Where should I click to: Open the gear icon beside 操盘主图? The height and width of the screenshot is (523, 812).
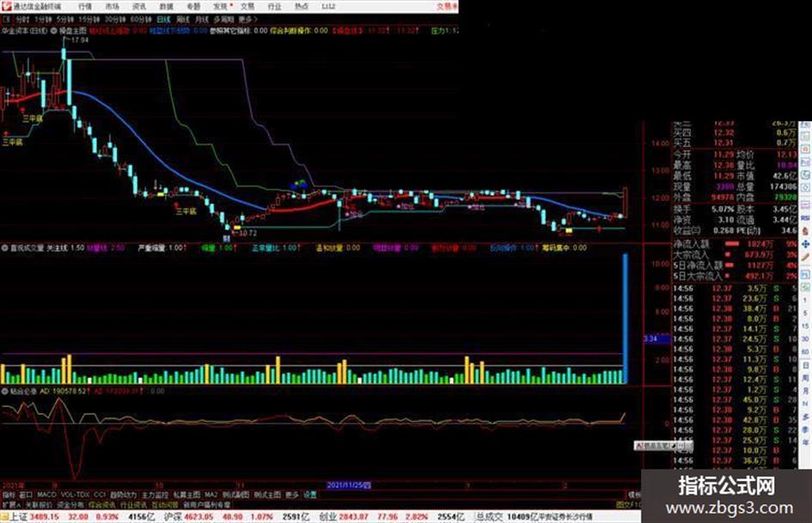tap(54, 31)
